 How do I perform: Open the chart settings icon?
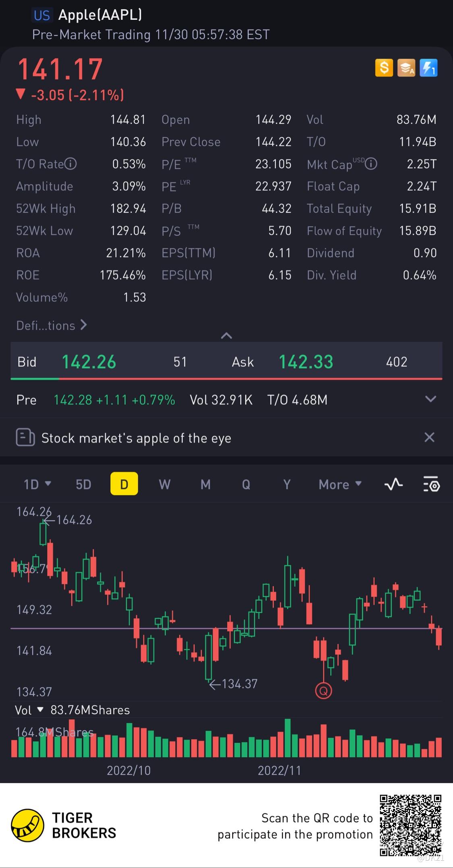(431, 484)
